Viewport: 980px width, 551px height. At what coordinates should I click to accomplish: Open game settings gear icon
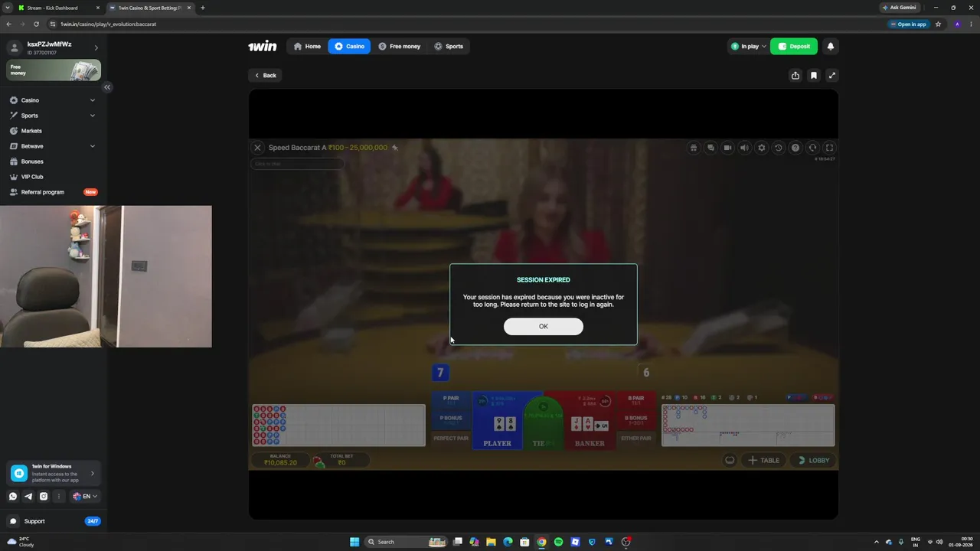pos(761,148)
